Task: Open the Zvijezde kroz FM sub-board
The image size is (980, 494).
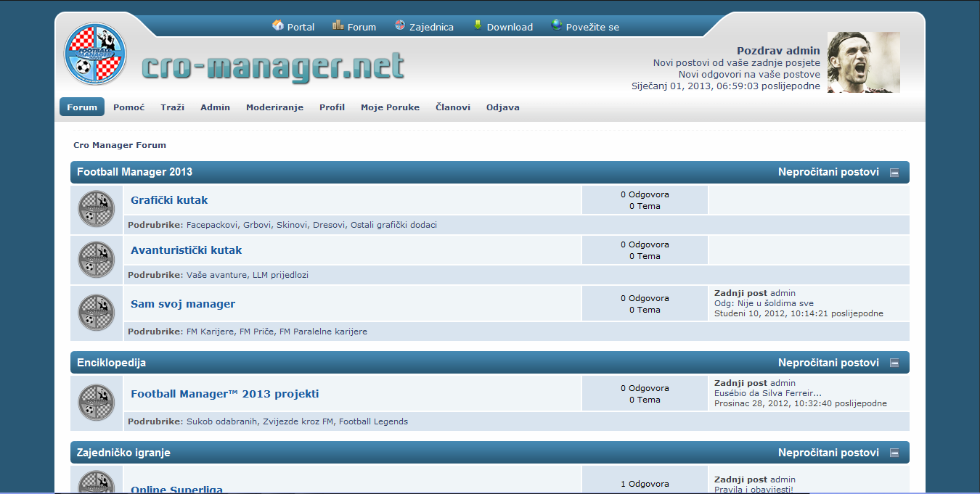Action: pos(299,421)
